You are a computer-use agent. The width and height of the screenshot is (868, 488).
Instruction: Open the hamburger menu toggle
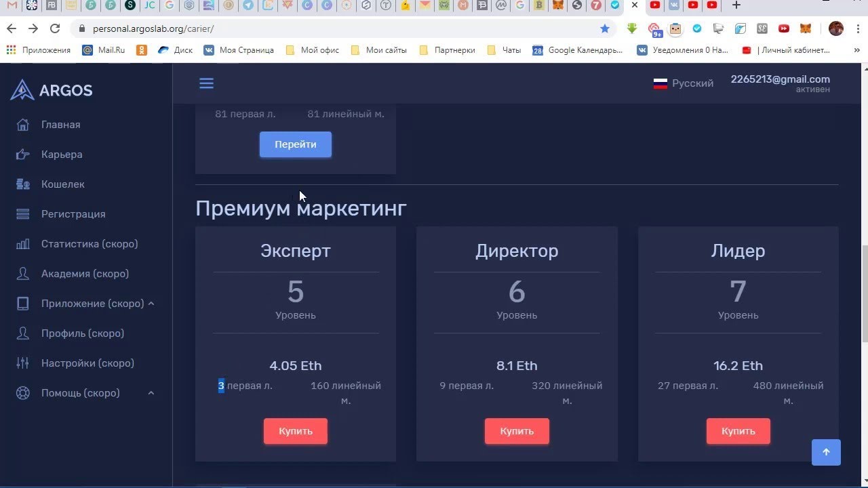206,83
